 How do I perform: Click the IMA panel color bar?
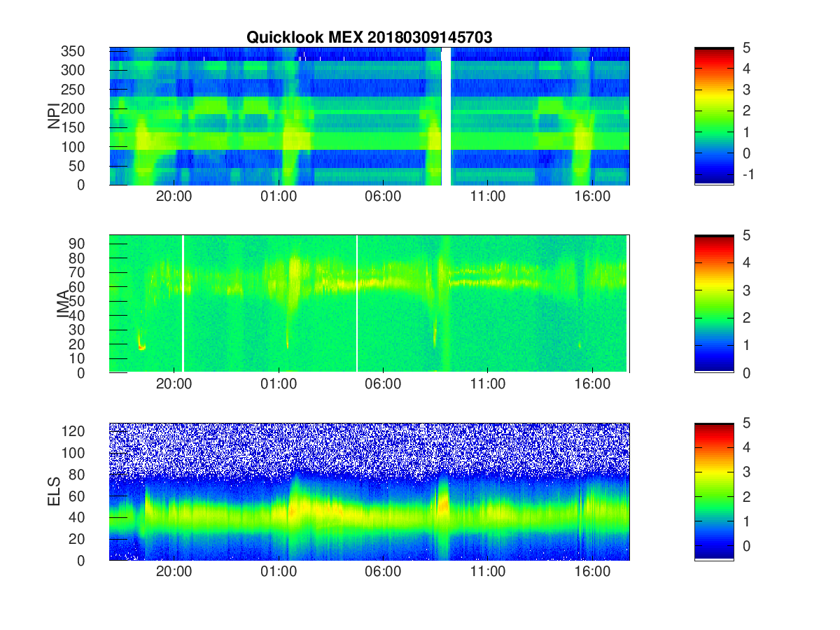(714, 304)
